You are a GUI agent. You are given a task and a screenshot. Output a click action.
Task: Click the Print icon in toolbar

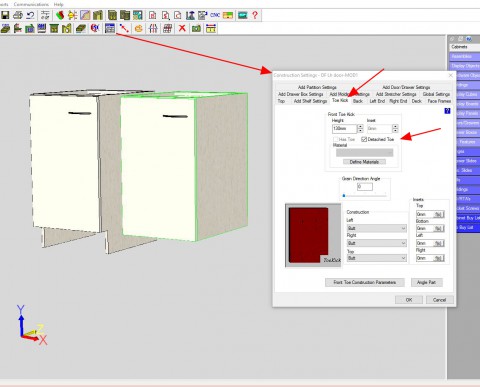point(18,15)
